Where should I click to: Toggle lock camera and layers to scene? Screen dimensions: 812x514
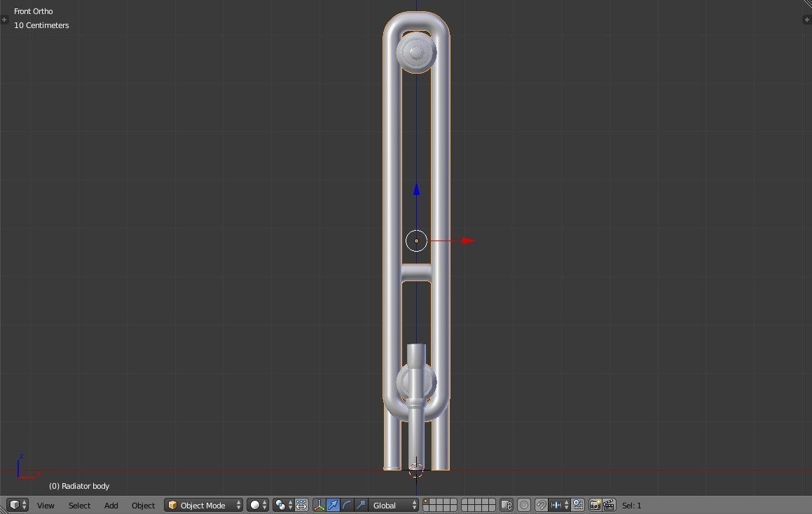507,505
